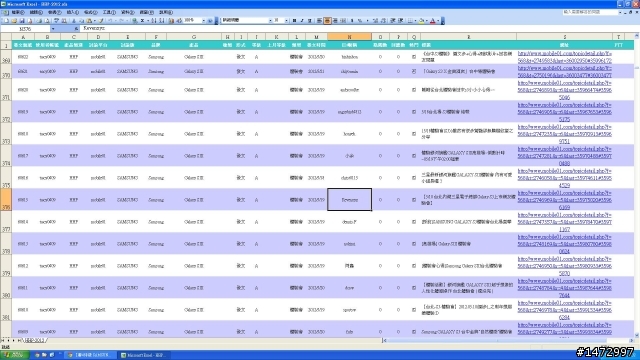640x360 pixels.
Task: Click Decrease Indent icon
Action: pos(393,20)
